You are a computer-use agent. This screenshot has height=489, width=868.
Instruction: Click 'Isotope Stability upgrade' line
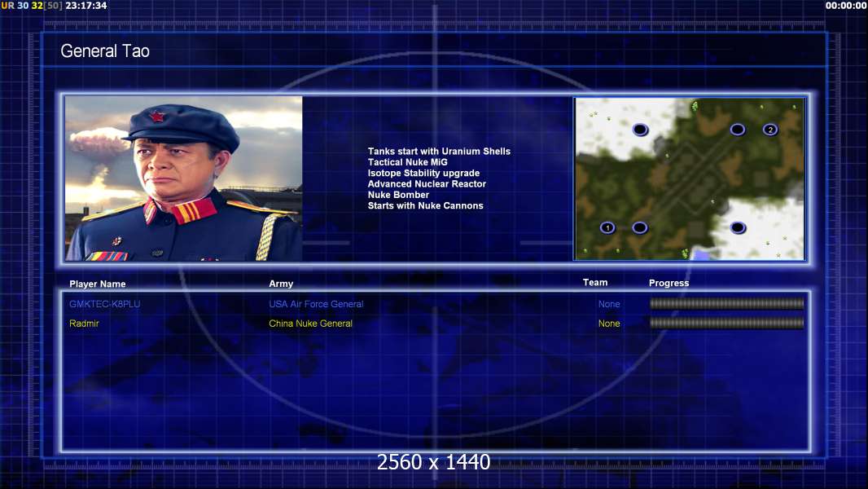[x=423, y=173]
